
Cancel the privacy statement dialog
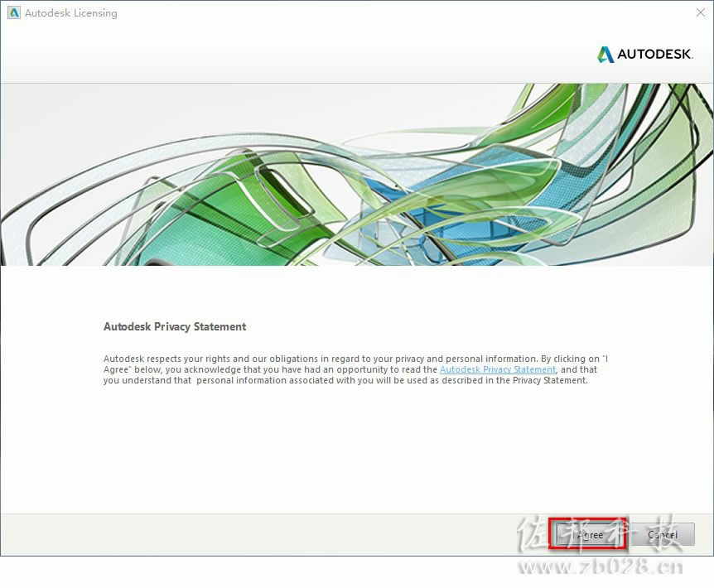[663, 534]
